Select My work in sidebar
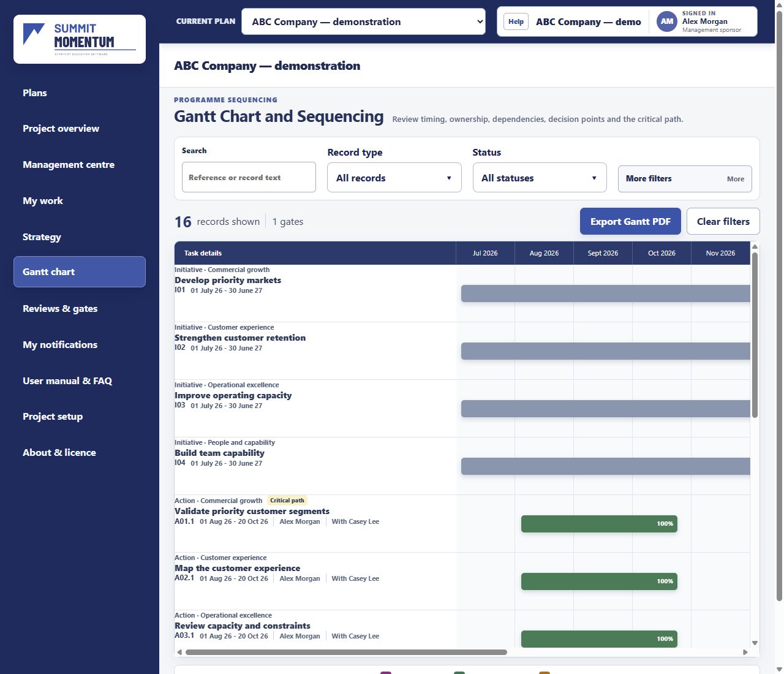The height and width of the screenshot is (674, 784). 80,200
